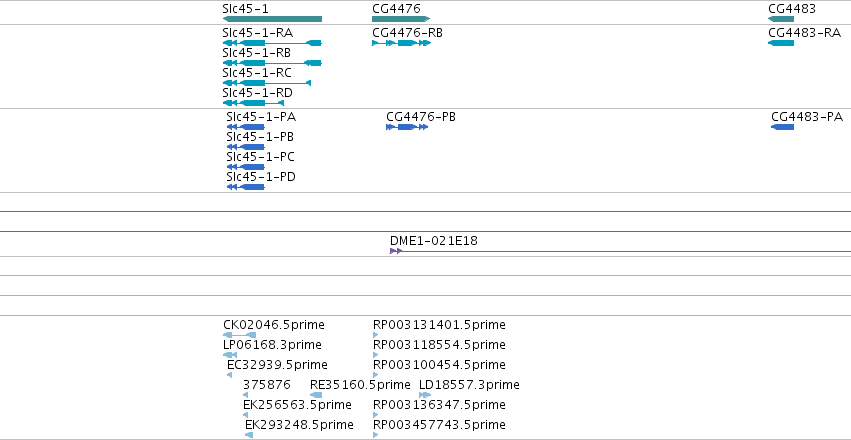Select the LD18557.3prime EST glyph
This screenshot has height=440, width=851.
pos(425,395)
